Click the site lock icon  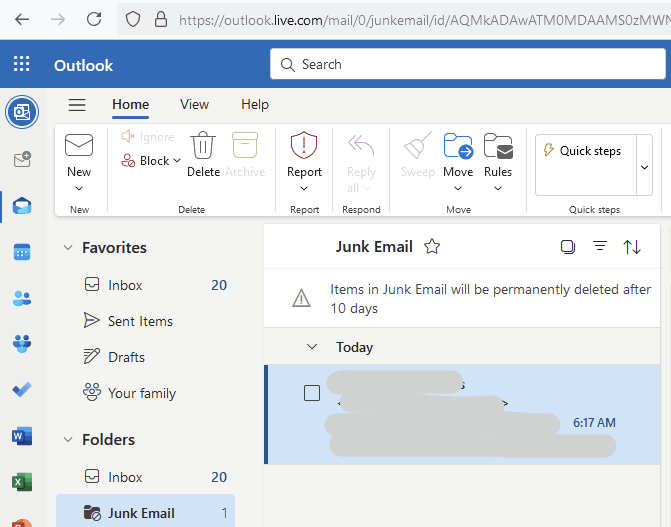coord(161,19)
